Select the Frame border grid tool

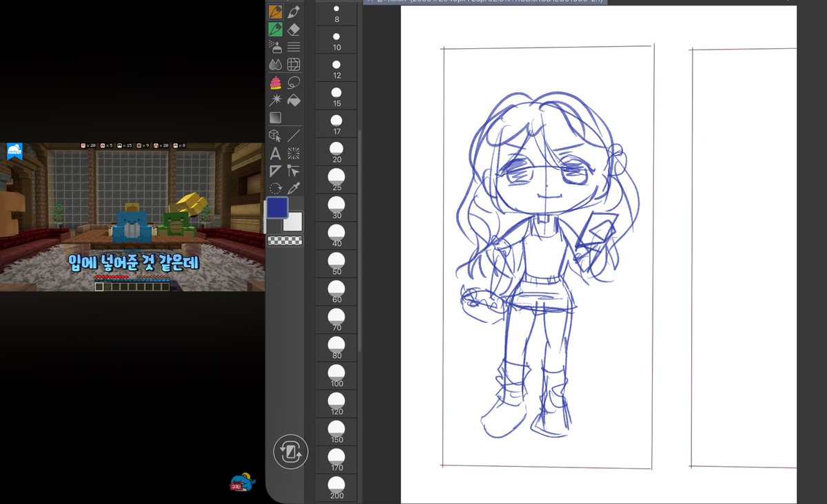coord(294,65)
